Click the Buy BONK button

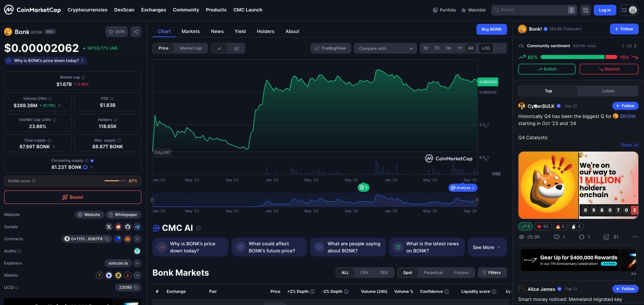point(491,29)
